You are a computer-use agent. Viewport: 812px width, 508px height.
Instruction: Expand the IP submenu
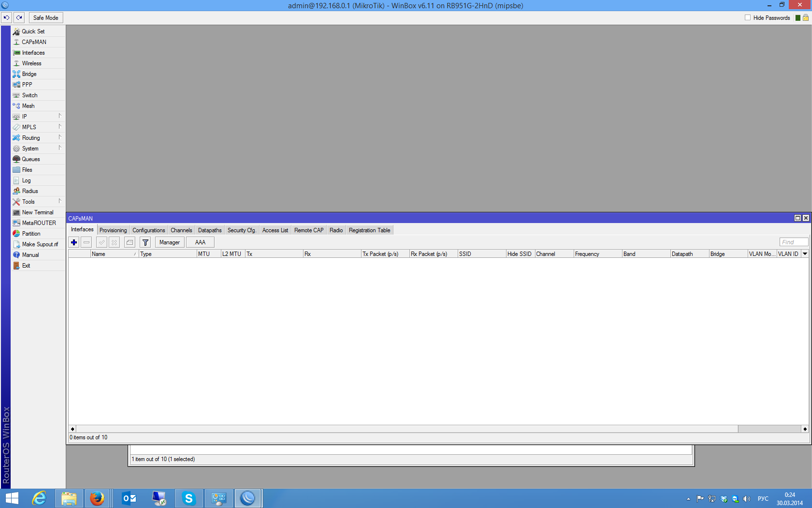38,117
